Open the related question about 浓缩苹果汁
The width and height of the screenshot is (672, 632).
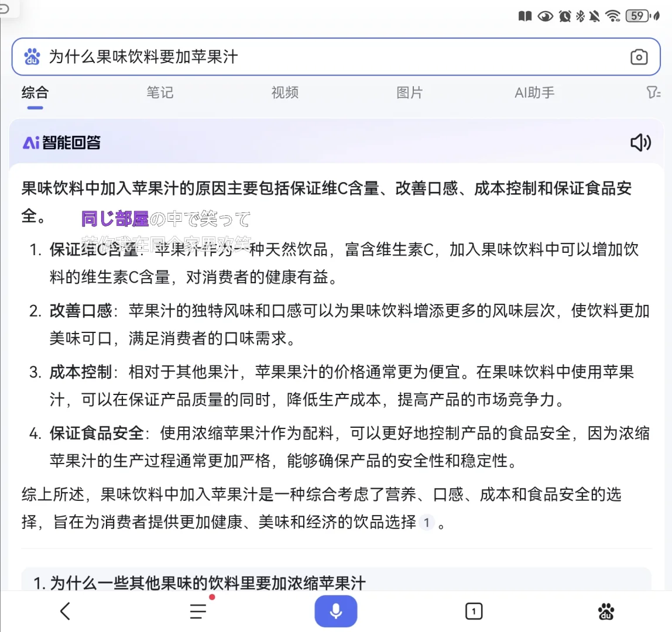click(199, 583)
